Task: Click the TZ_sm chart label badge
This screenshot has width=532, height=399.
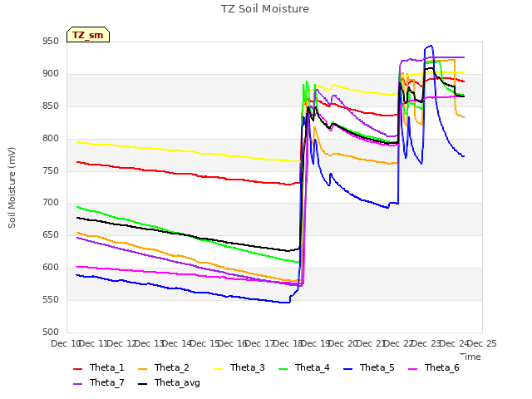Action: 88,35
